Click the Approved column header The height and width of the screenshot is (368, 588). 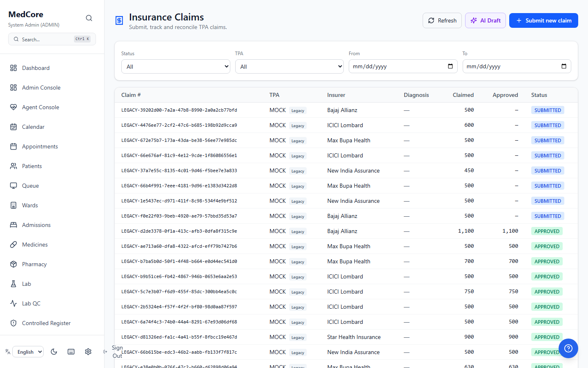505,95
